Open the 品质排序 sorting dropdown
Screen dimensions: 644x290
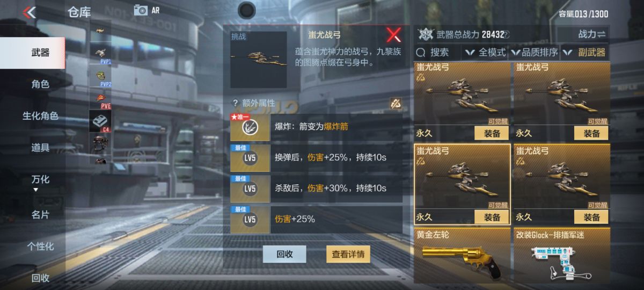tap(535, 53)
